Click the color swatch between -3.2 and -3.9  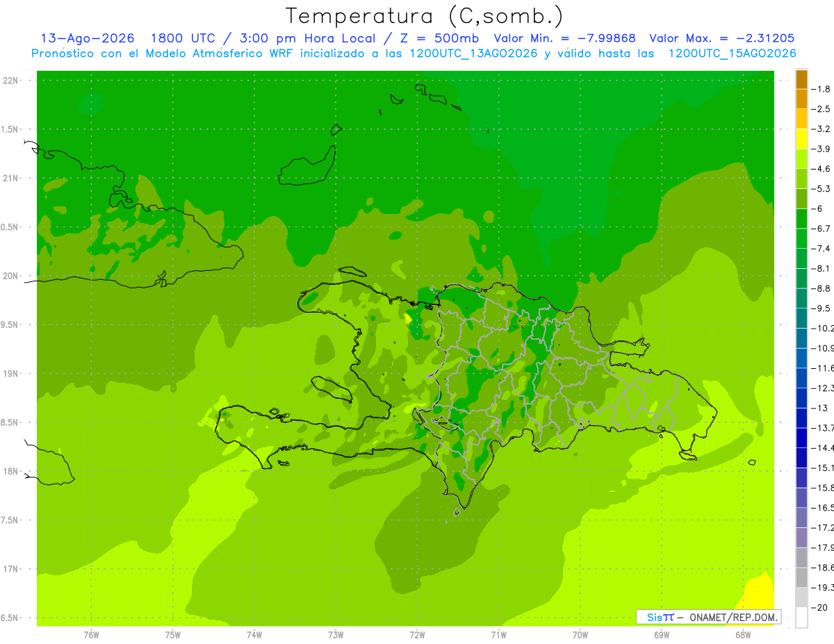coord(801,139)
